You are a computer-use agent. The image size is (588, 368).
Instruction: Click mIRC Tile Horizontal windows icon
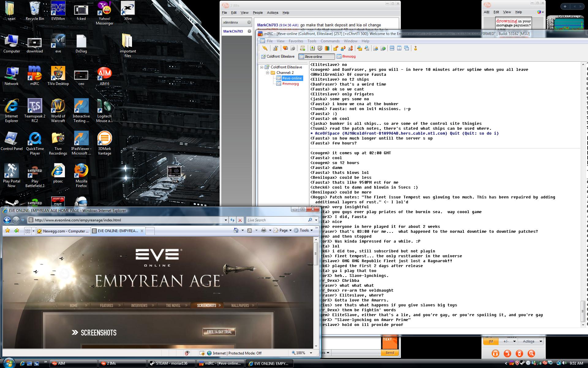click(x=392, y=48)
